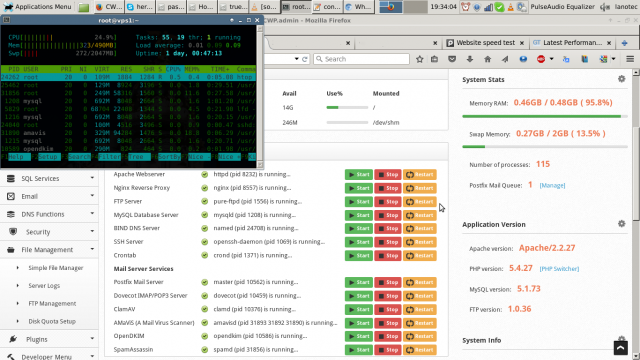
Task: Click the volume speaker icon in panel
Action: pos(605,7)
